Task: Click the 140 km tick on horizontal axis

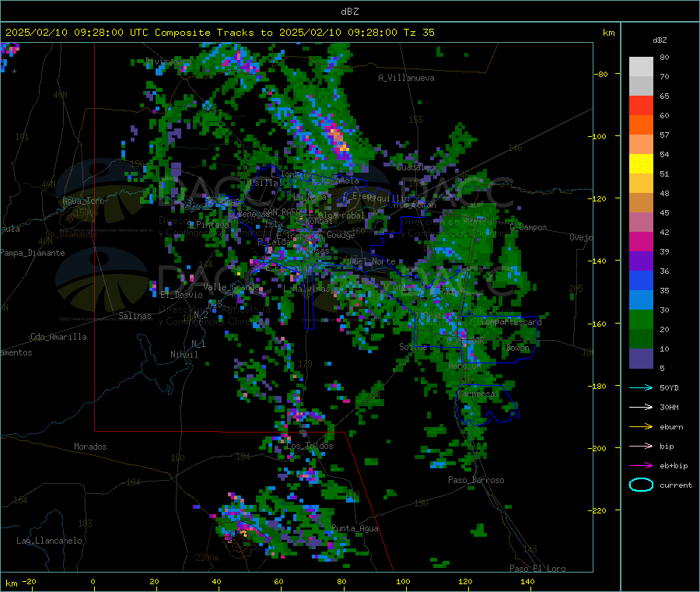Action: click(527, 581)
